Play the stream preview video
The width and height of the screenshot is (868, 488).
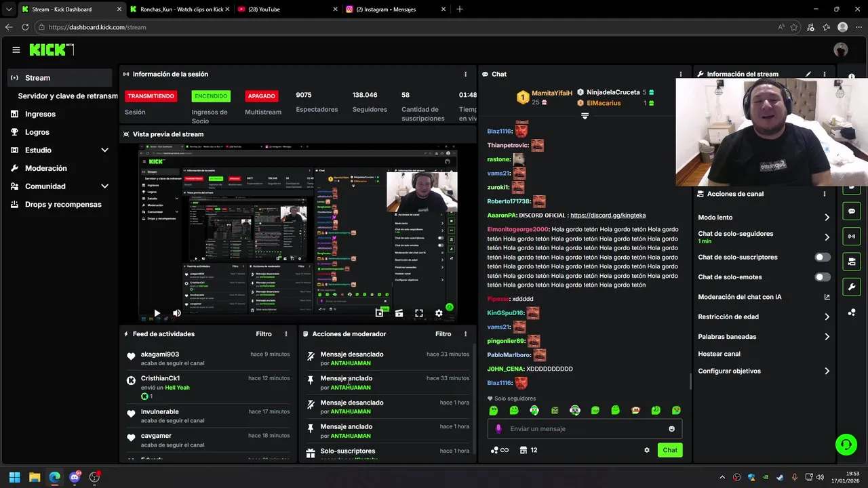157,313
